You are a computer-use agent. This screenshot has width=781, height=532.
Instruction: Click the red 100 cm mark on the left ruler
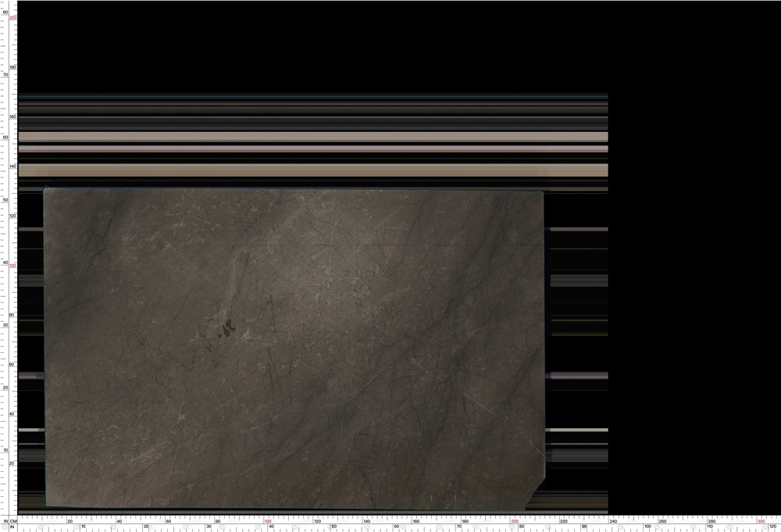pyautogui.click(x=13, y=266)
